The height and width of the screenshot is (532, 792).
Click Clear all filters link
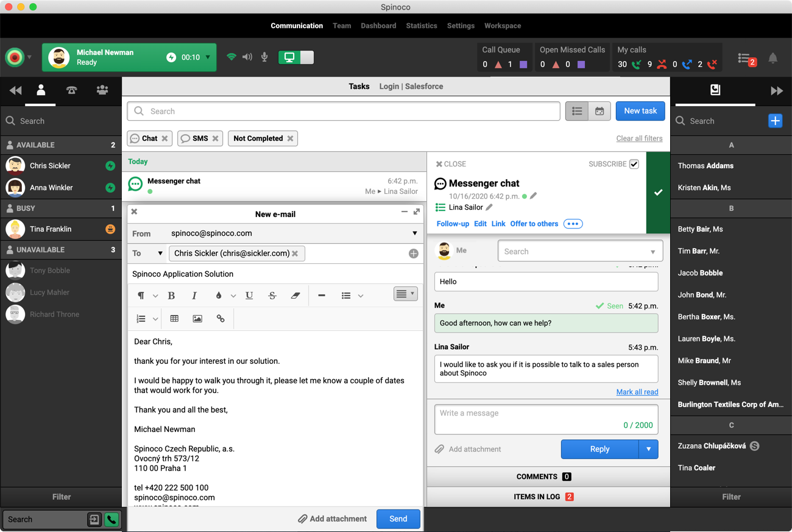pos(640,138)
